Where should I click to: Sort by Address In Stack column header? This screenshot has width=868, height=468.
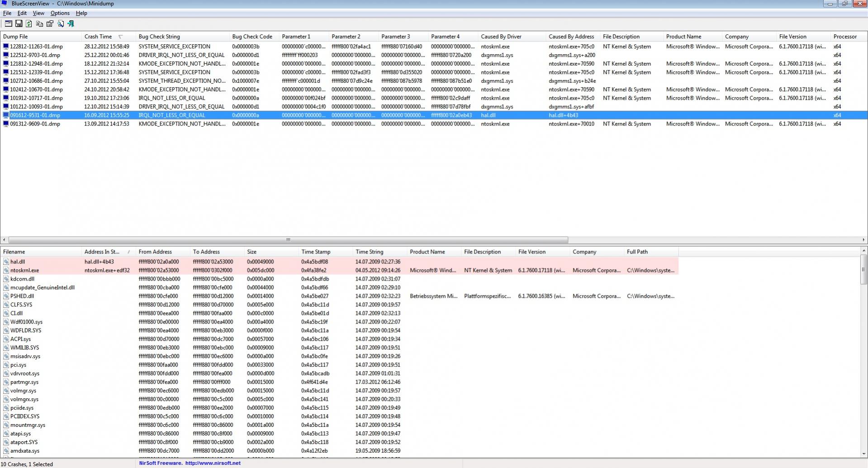pyautogui.click(x=109, y=252)
